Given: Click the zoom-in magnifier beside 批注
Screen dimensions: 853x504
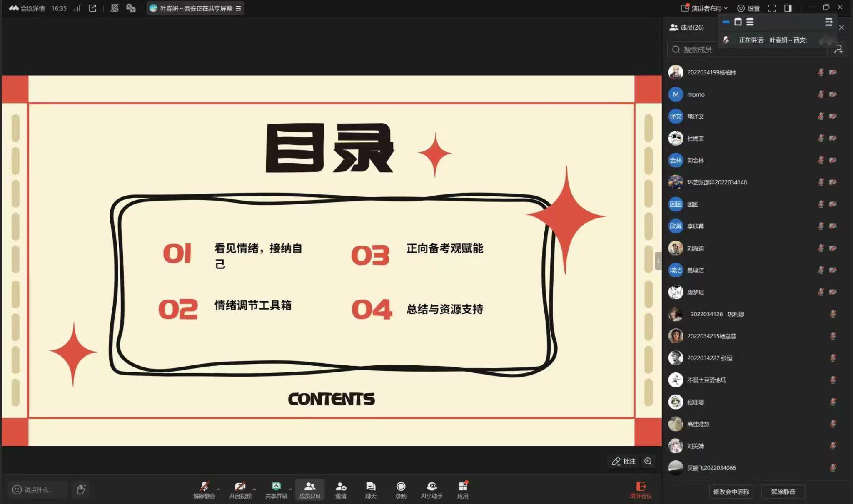Looking at the screenshot, I should pos(648,461).
